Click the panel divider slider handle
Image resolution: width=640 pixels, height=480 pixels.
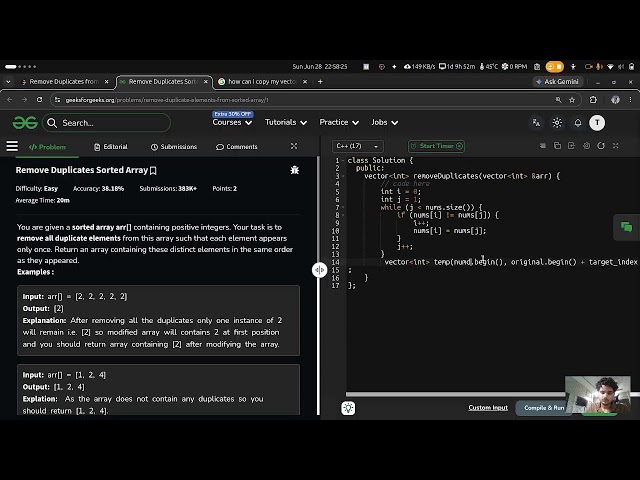click(320, 270)
